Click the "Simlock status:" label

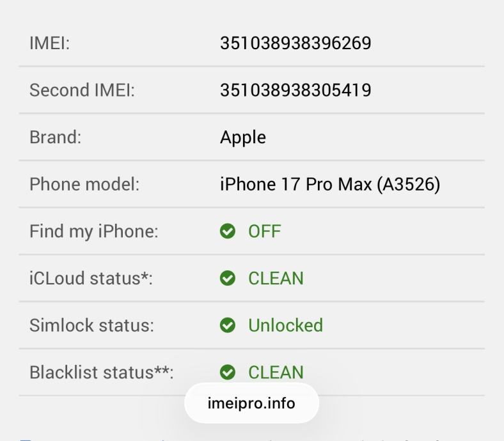click(x=91, y=325)
